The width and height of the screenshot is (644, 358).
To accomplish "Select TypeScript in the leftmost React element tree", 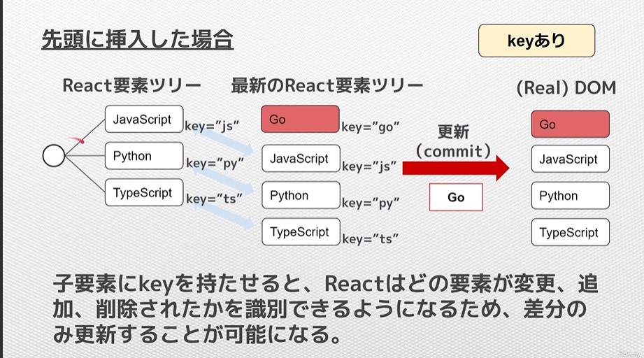I will coord(143,193).
